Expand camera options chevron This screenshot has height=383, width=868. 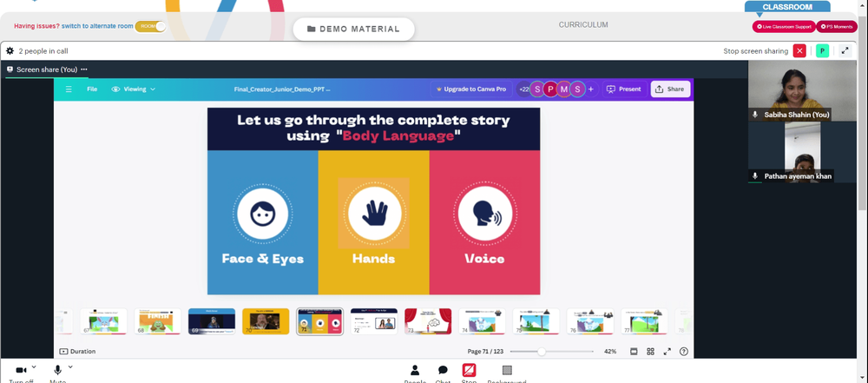pyautogui.click(x=34, y=366)
